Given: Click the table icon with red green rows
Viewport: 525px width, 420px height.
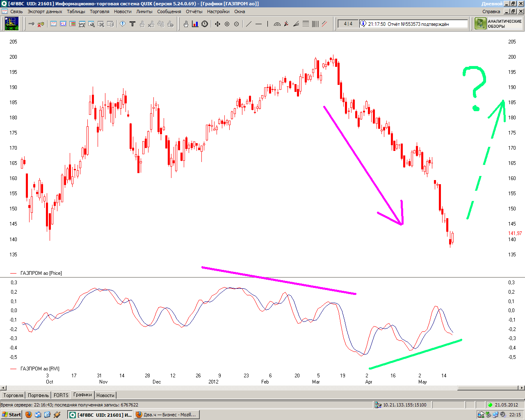Looking at the screenshot, I should coord(73,24).
